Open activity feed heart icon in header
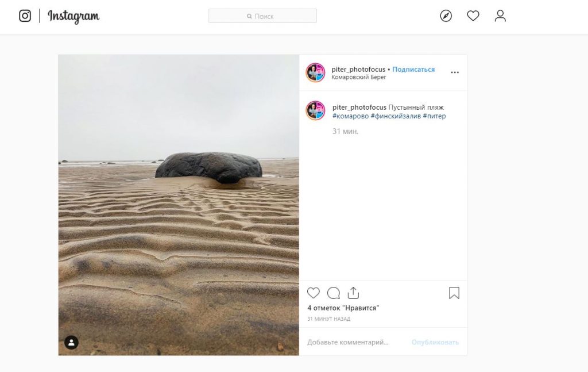588x372 pixels. pos(473,16)
